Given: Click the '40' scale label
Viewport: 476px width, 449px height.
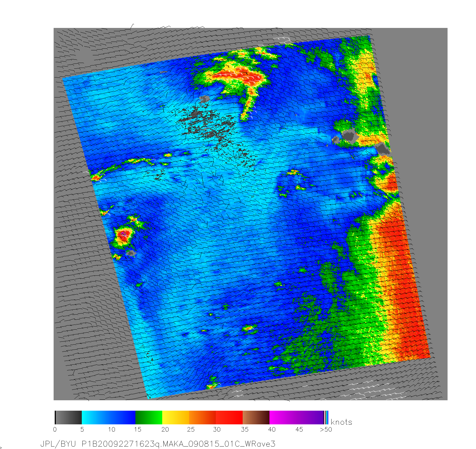Looking at the screenshot, I should coord(272,429).
